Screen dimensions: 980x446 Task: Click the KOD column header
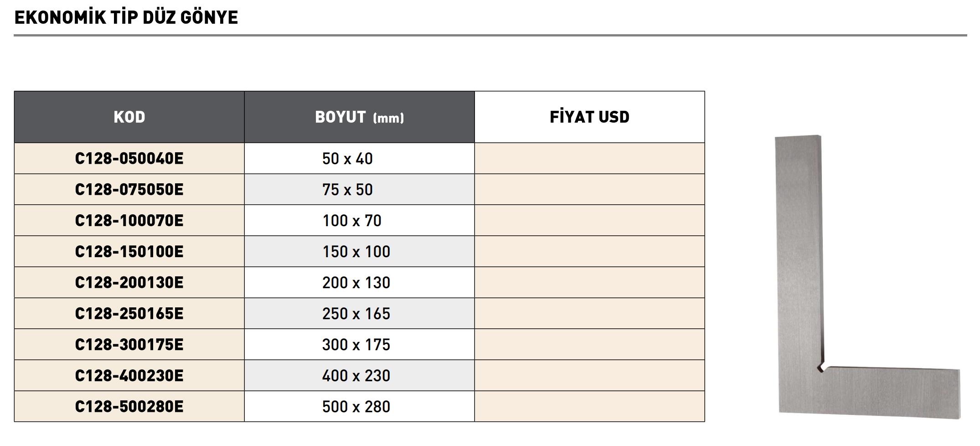pyautogui.click(x=129, y=117)
